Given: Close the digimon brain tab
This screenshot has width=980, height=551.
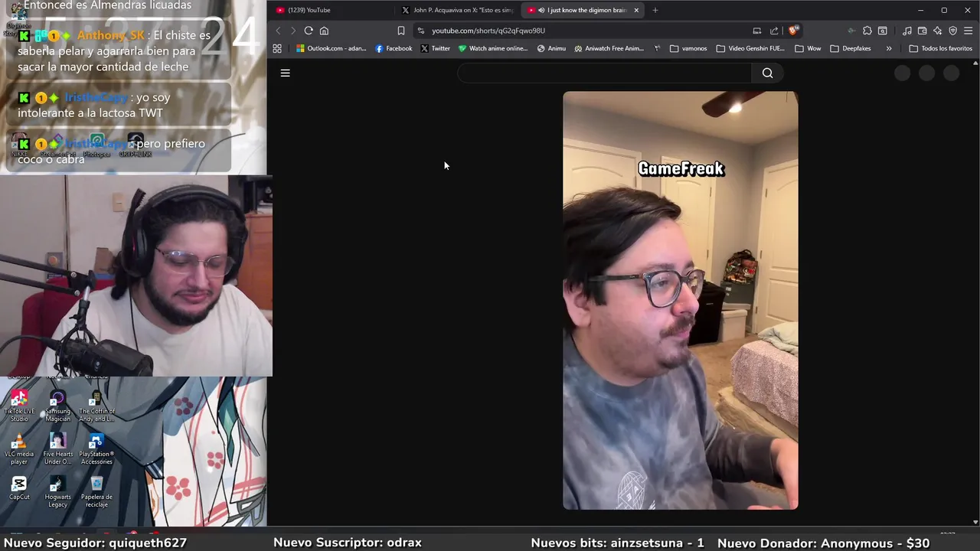Looking at the screenshot, I should [x=636, y=10].
